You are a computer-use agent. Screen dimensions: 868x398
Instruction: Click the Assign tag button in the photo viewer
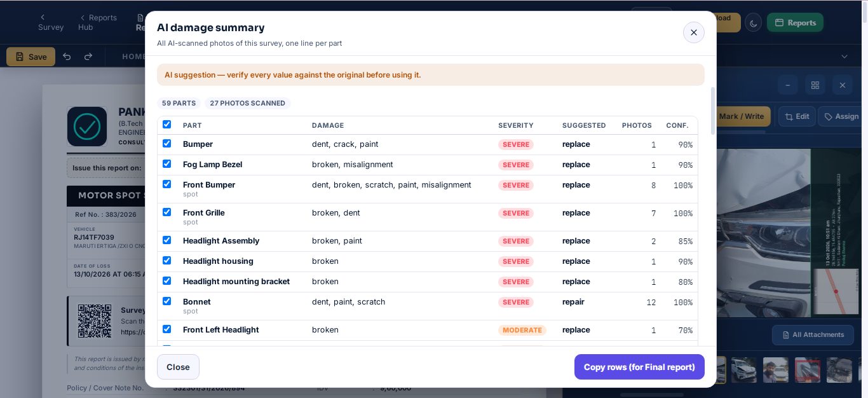[x=840, y=116]
